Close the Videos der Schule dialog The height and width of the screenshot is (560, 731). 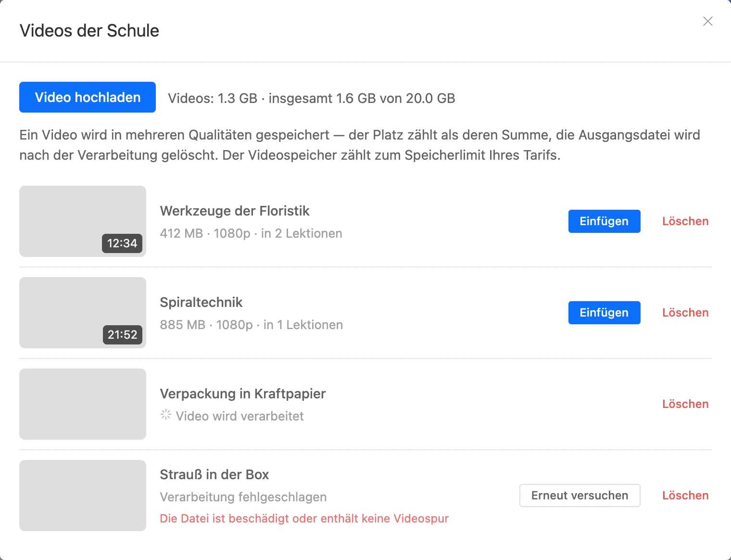(707, 21)
